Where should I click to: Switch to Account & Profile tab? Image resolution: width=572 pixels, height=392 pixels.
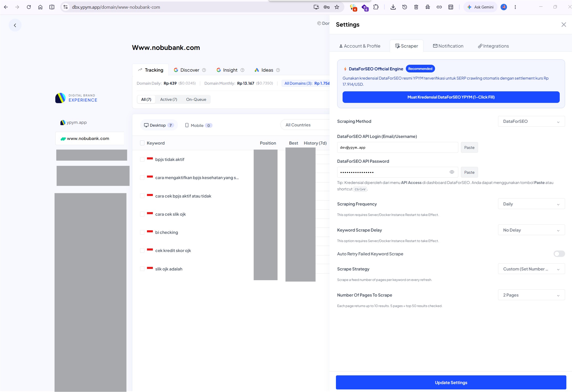pyautogui.click(x=360, y=46)
